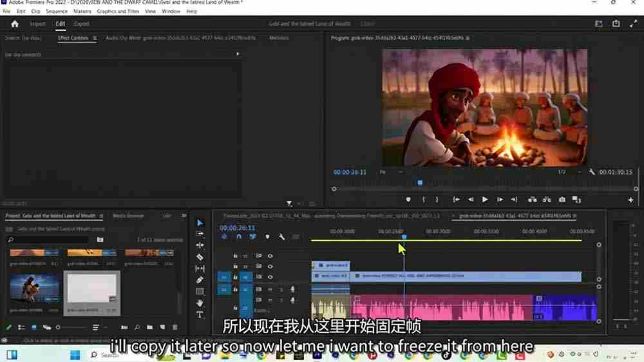
Task: Open Program monitor settings wrench
Action: [591, 172]
